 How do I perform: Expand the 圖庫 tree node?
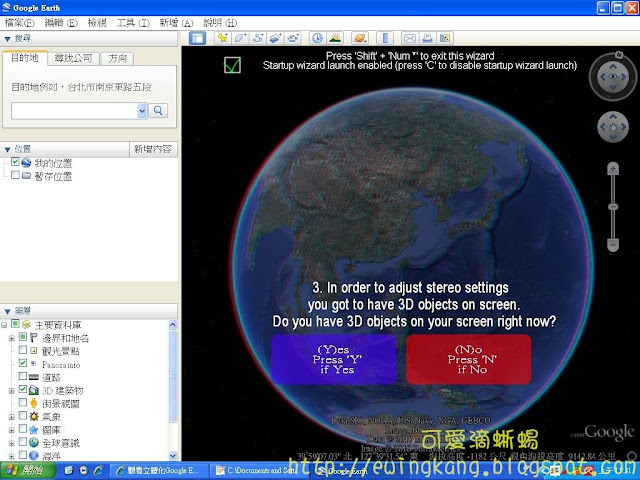[11, 430]
